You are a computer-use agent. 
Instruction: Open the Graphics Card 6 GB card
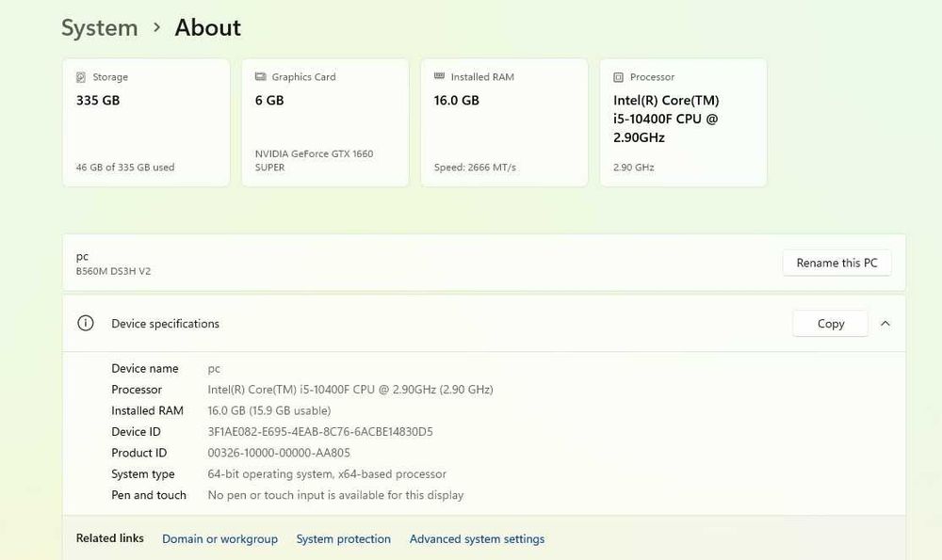coord(325,122)
